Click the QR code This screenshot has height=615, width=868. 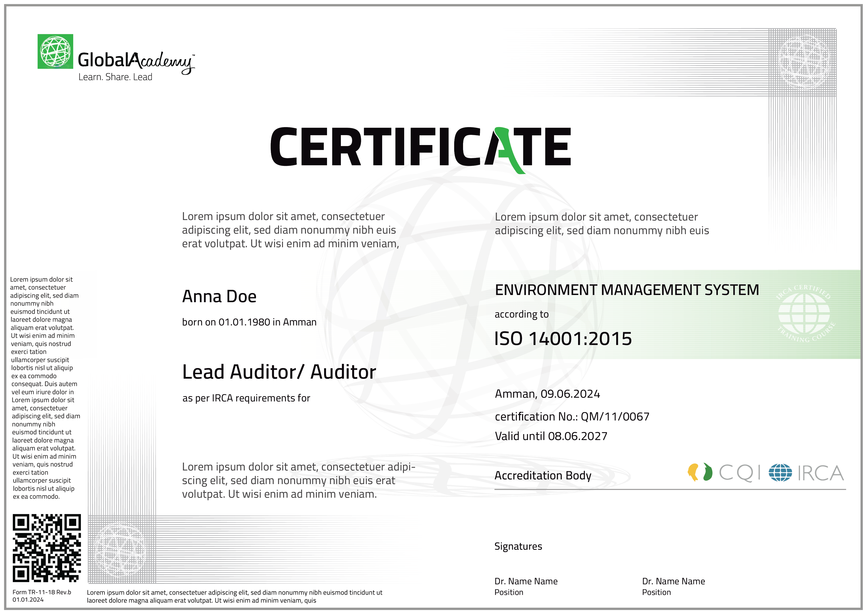click(47, 548)
